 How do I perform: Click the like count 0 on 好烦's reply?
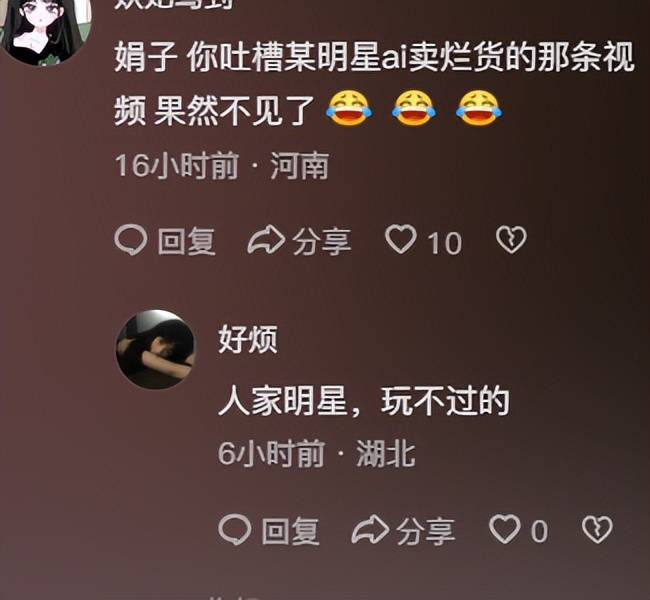click(539, 532)
